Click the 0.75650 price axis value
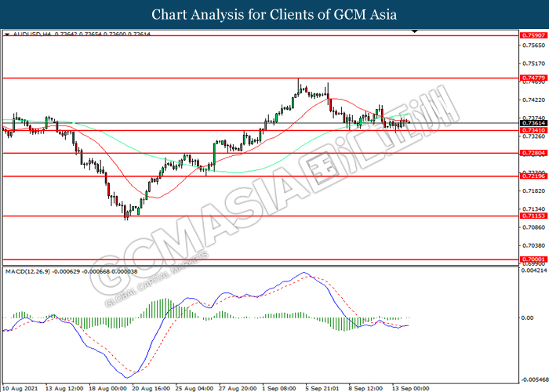This screenshot has height=392, width=549. tap(534, 45)
